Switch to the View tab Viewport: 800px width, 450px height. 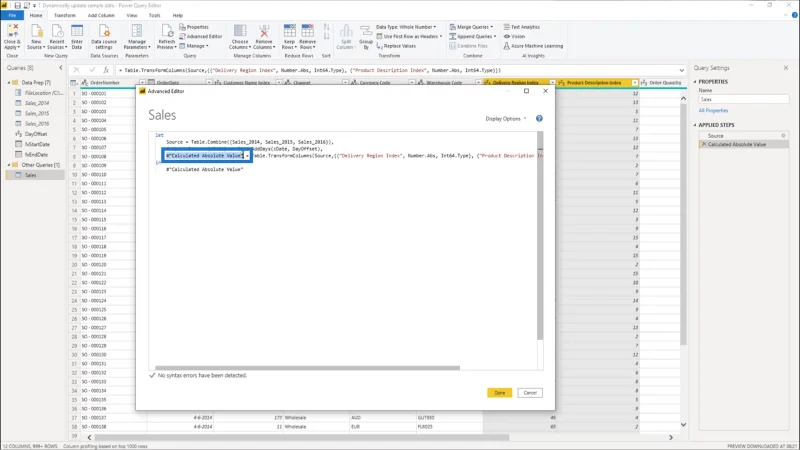coord(132,15)
